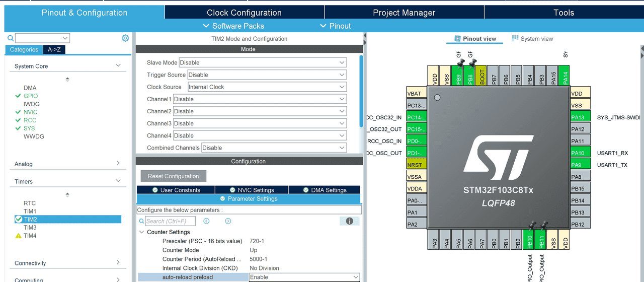
Task: Click the settings gear icon in the categories panel
Action: point(125,38)
